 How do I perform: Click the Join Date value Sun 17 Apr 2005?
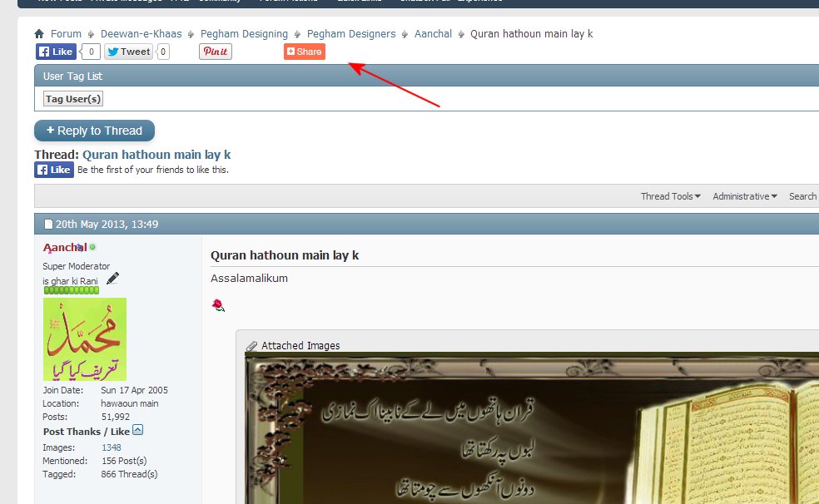coord(134,390)
